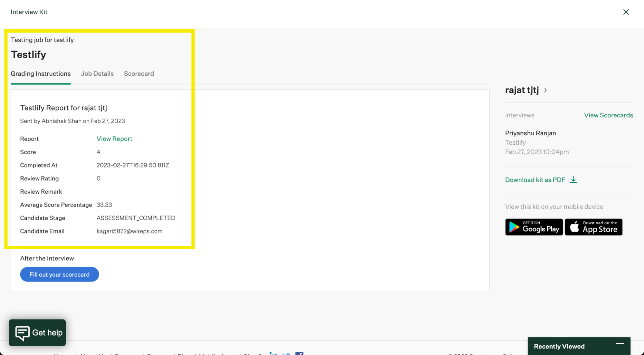The image size is (644, 355).
Task: Expand candidate chevron next to rajat tjtj
Action: [545, 90]
